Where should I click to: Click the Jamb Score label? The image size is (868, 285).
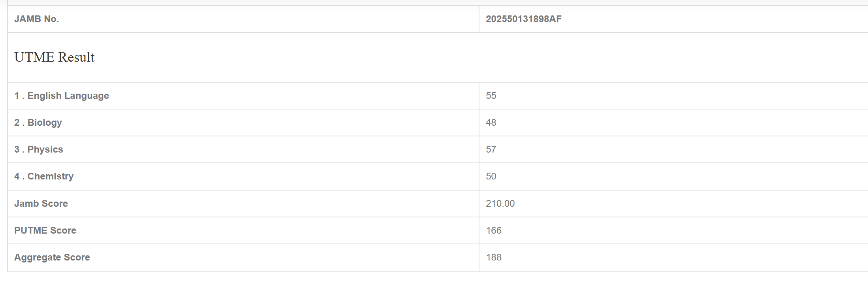[41, 204]
